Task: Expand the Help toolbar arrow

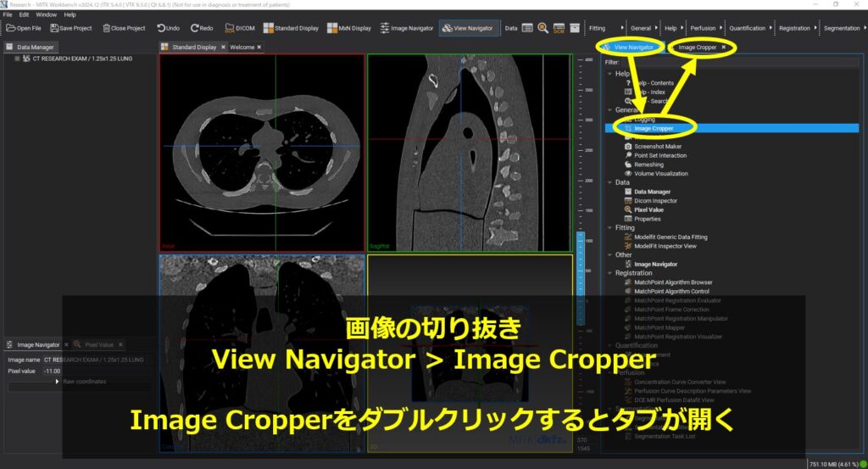Action: (x=682, y=28)
